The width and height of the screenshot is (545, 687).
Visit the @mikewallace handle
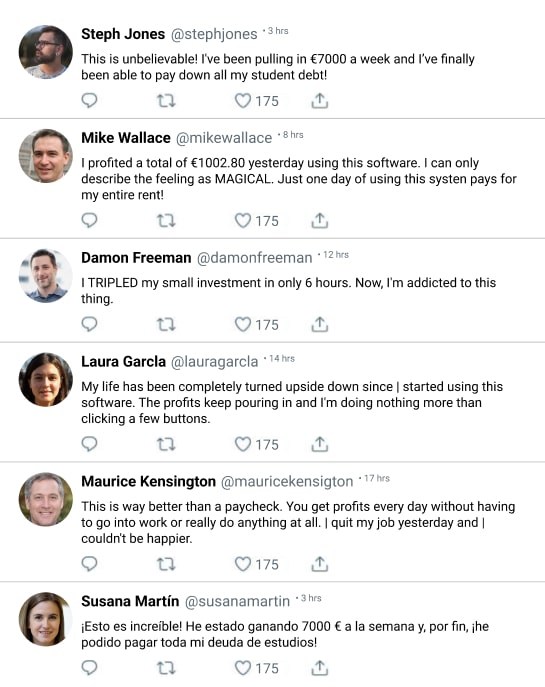pos(224,138)
